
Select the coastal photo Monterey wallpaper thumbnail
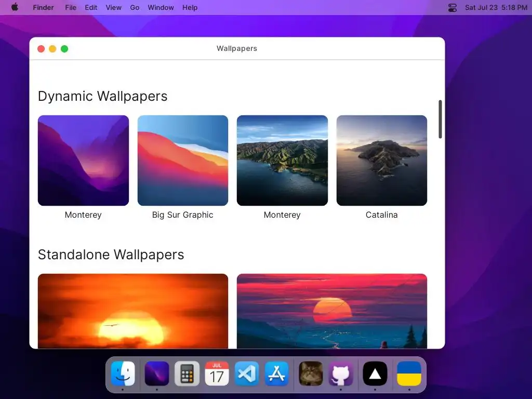tap(282, 161)
